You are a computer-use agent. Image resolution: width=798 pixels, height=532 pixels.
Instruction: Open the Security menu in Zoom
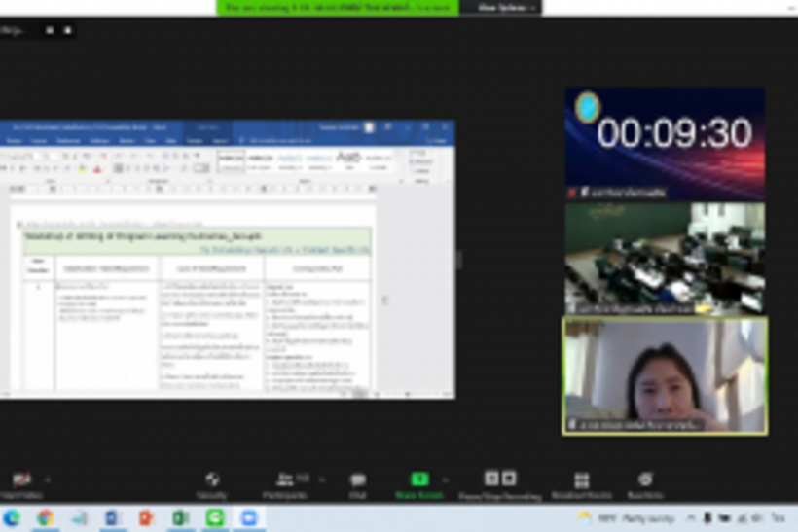(x=212, y=484)
